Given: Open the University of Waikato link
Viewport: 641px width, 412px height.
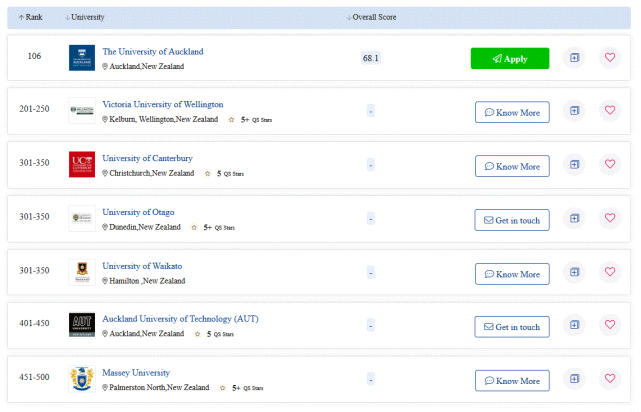Looking at the screenshot, I should [x=142, y=266].
